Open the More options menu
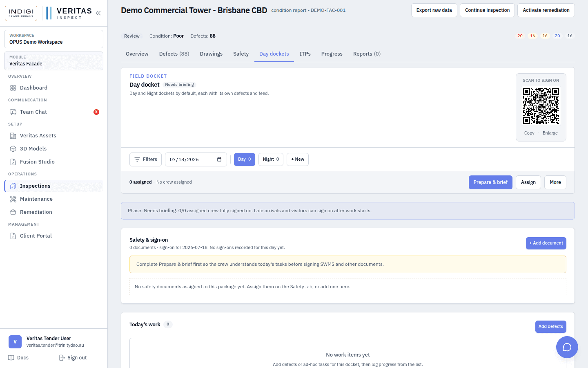 (x=555, y=182)
